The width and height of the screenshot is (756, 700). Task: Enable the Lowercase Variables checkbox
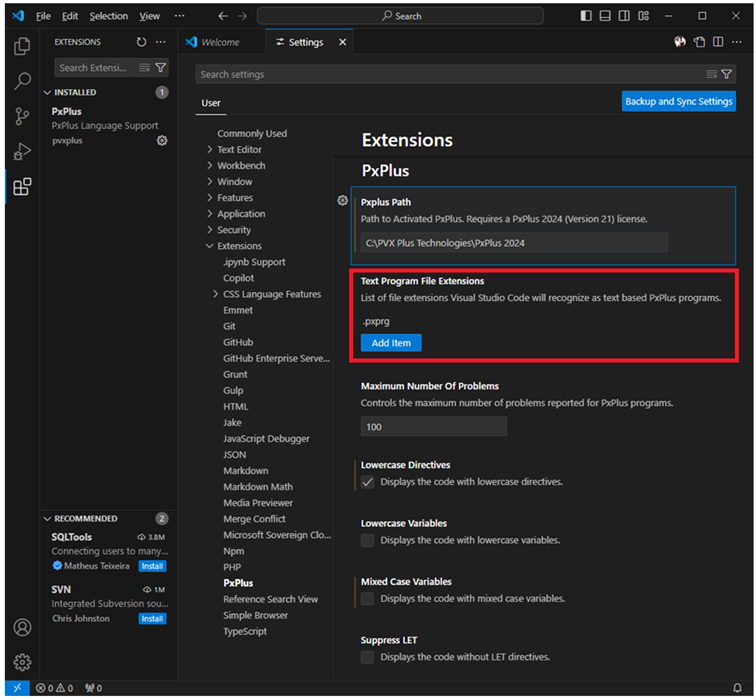coord(368,540)
